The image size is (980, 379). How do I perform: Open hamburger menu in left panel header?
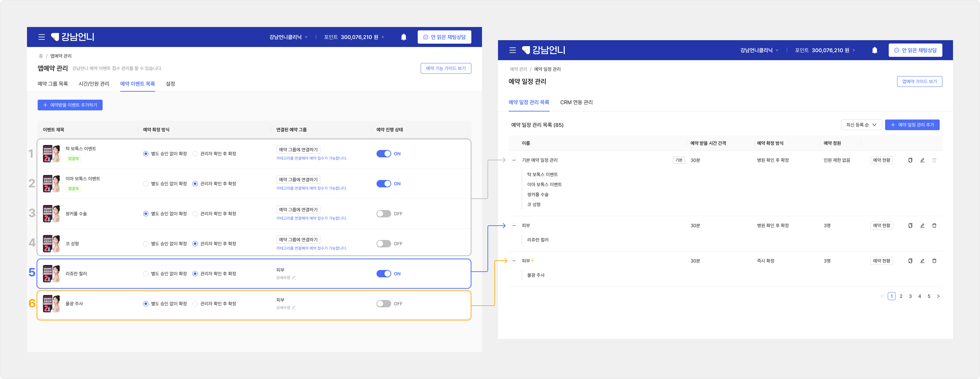[x=41, y=37]
